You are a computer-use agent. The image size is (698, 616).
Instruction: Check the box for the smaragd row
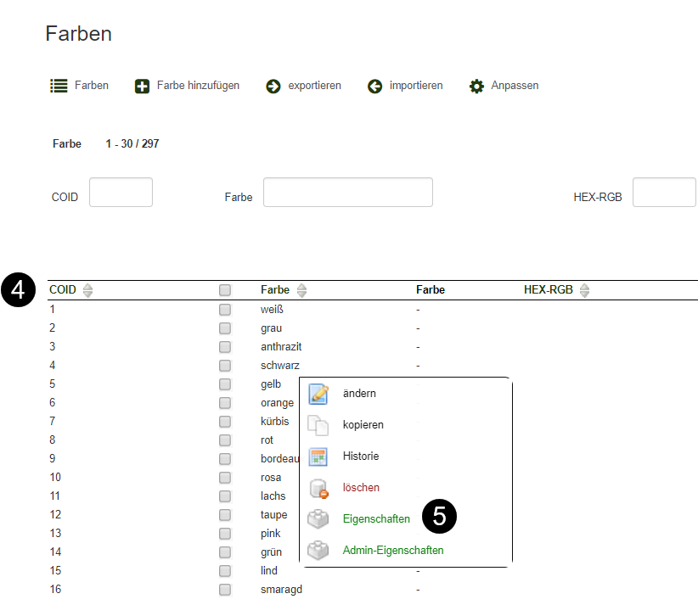click(225, 589)
